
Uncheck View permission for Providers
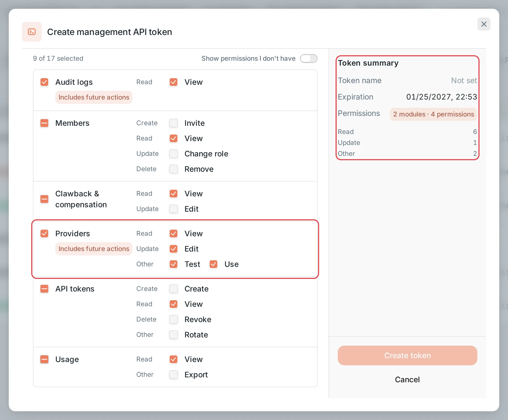click(x=174, y=234)
